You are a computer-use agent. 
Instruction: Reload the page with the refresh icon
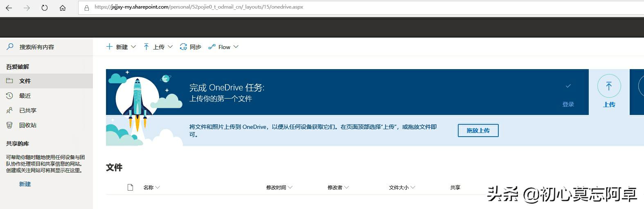click(x=45, y=8)
